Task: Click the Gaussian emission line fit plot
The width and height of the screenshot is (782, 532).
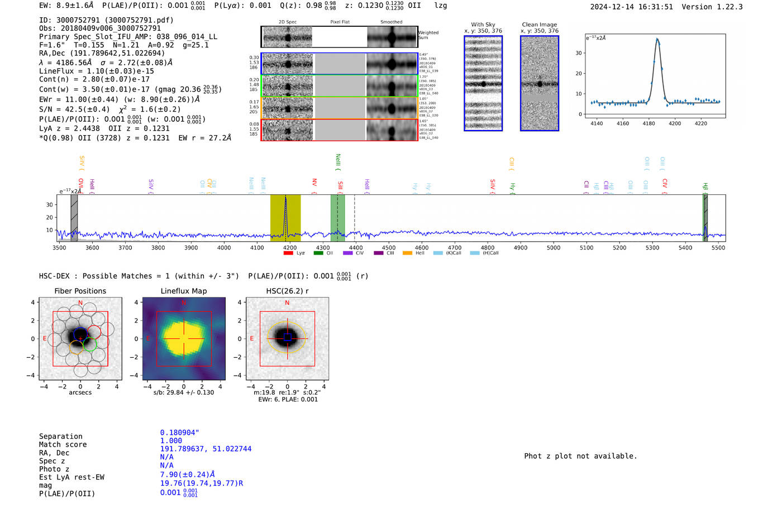Action: (655, 76)
